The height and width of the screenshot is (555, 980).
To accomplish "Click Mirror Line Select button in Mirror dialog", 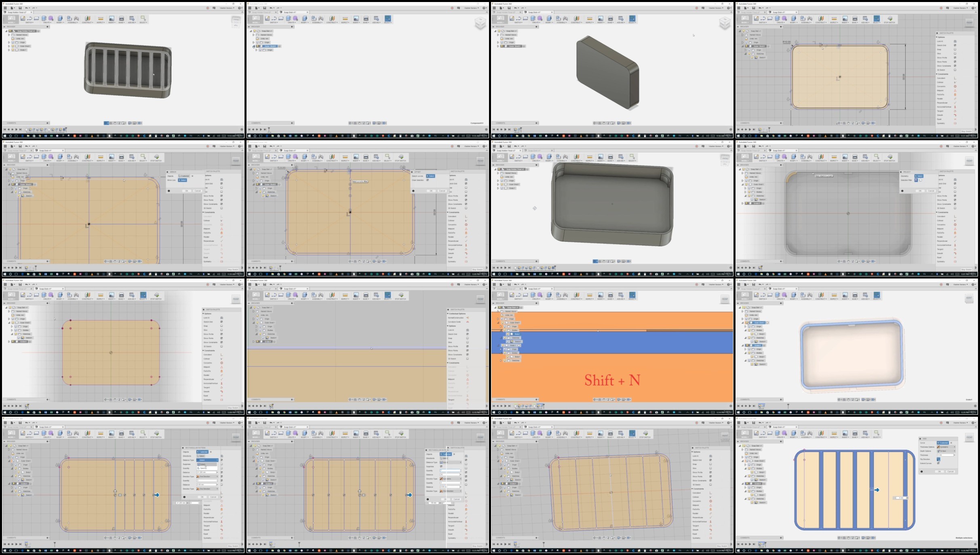I will coord(182,180).
